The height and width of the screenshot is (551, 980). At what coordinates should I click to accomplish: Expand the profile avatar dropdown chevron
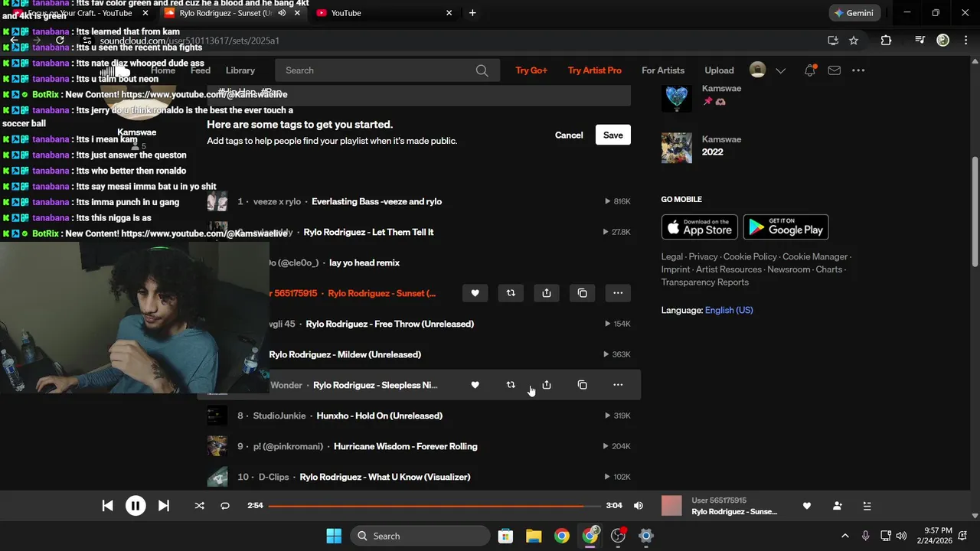780,70
